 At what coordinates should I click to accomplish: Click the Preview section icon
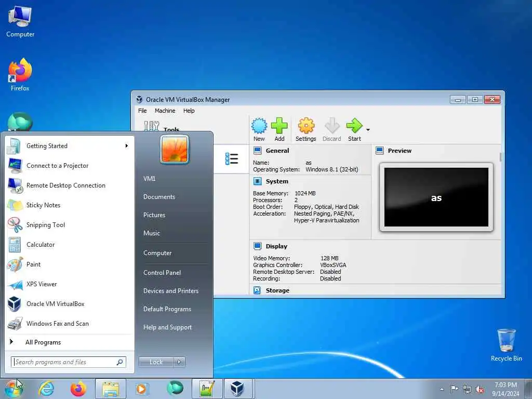click(x=380, y=151)
